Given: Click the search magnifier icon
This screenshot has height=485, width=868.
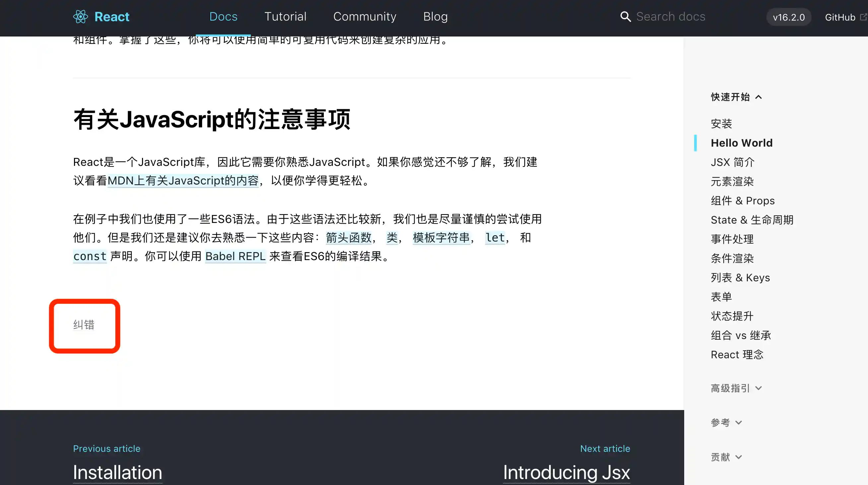Looking at the screenshot, I should [x=625, y=17].
